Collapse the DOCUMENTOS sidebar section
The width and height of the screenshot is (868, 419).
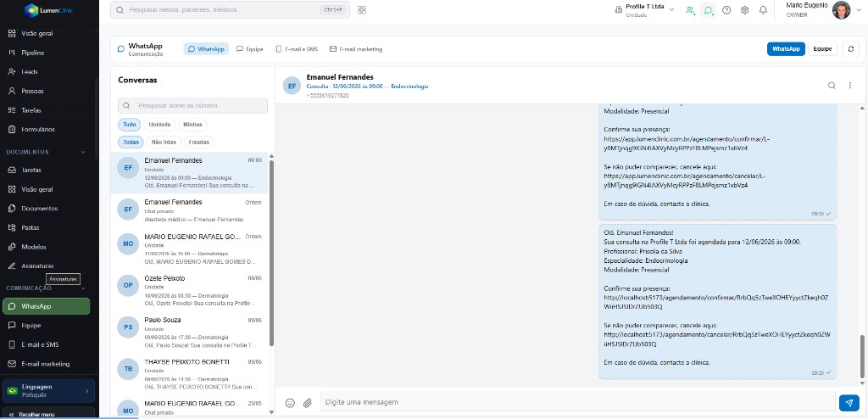(x=84, y=152)
